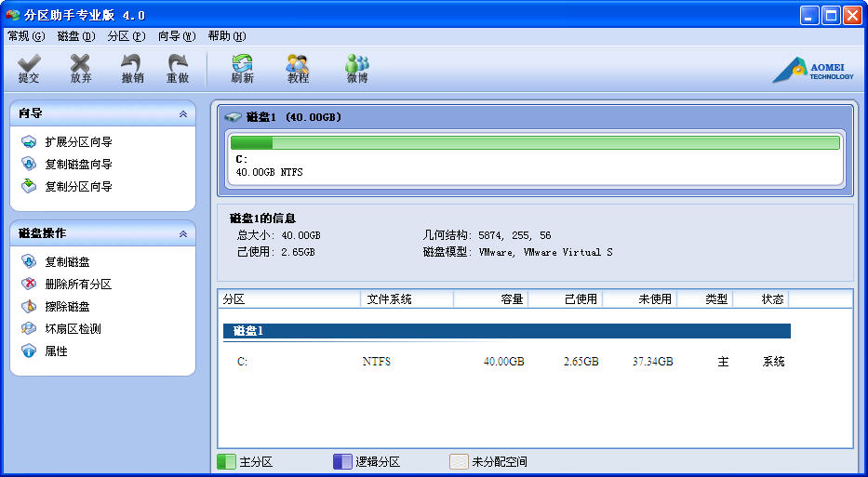Click the 放弃 (Discard) toolbar icon

click(x=81, y=69)
